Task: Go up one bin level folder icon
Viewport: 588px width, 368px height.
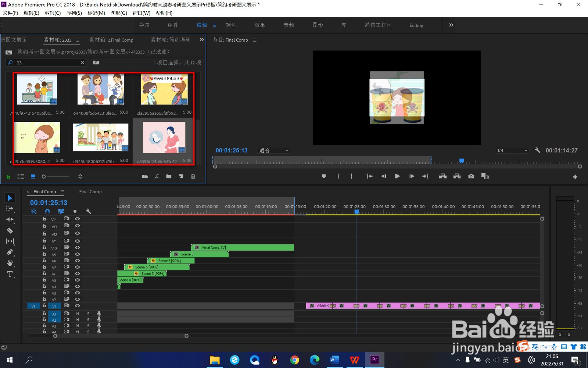Action: tap(9, 52)
